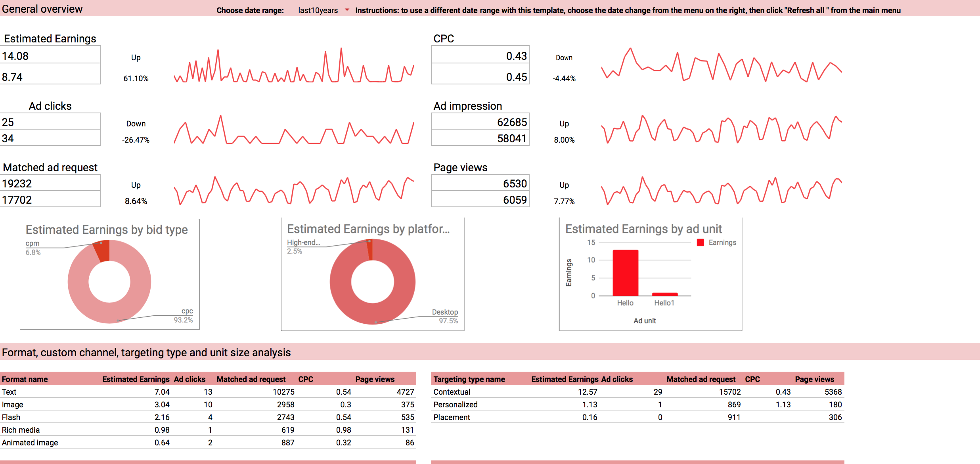This screenshot has width=980, height=464.
Task: Click the last10years date range cell
Action: 318,10
